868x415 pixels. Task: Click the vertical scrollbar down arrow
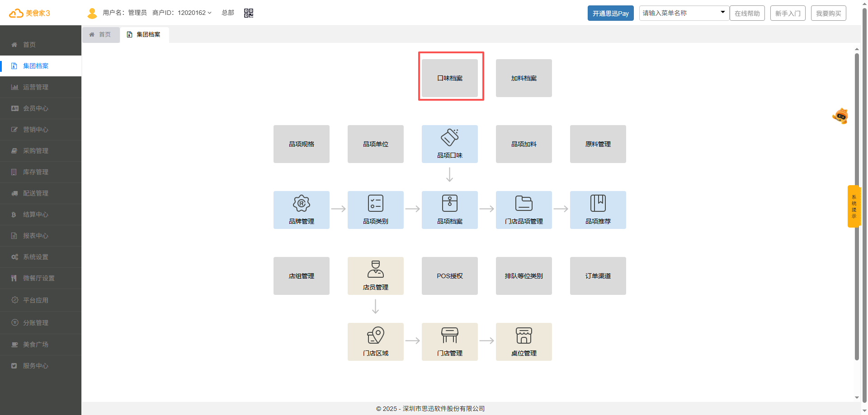pyautogui.click(x=857, y=397)
